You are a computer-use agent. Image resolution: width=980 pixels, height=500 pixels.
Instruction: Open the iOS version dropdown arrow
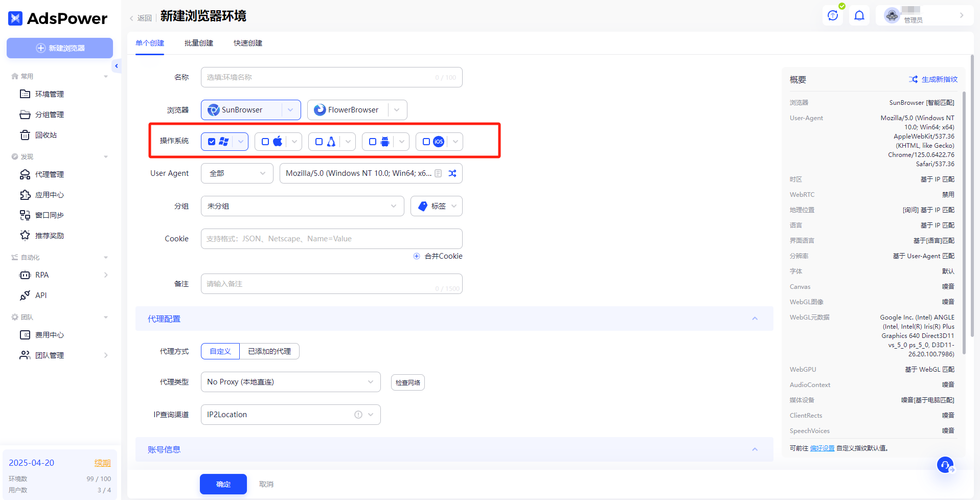coord(455,142)
